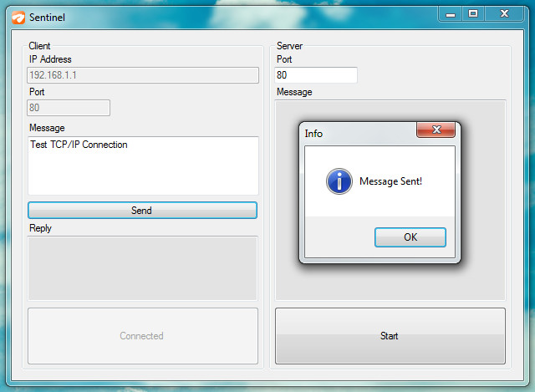Click the 'Sentinel' window title text

pyautogui.click(x=47, y=18)
